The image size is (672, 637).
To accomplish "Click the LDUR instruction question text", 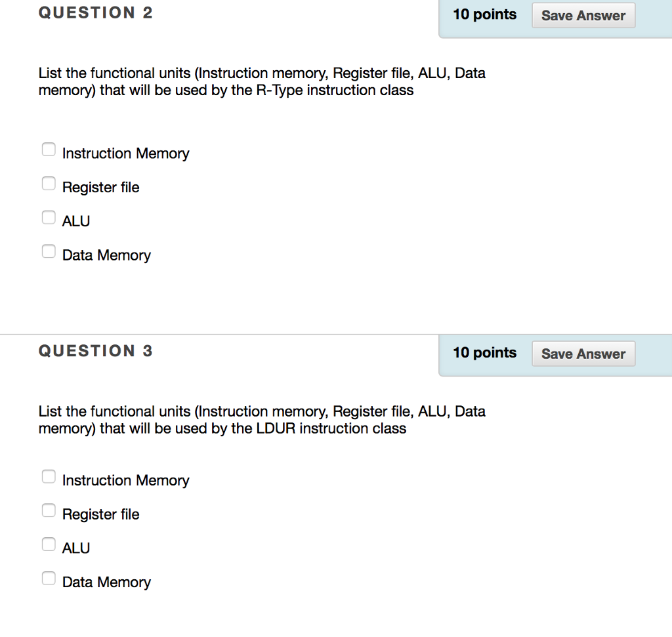I will pos(262,420).
